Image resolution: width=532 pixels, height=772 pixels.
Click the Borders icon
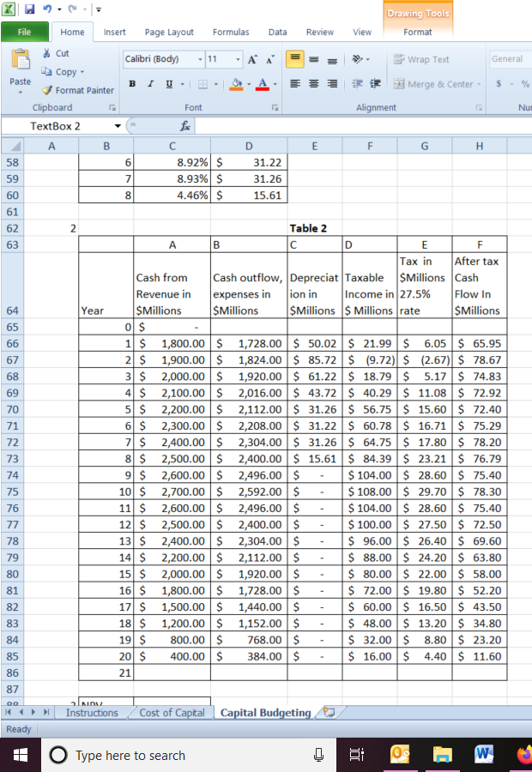203,84
